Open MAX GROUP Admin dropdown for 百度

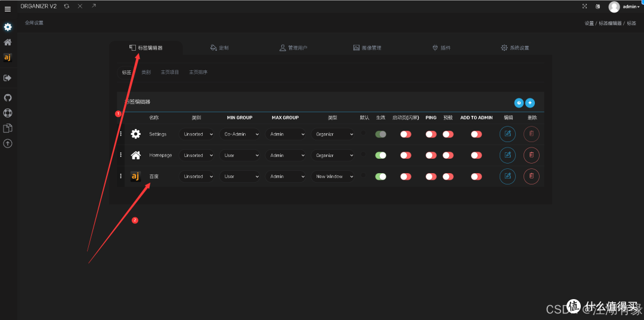point(286,177)
